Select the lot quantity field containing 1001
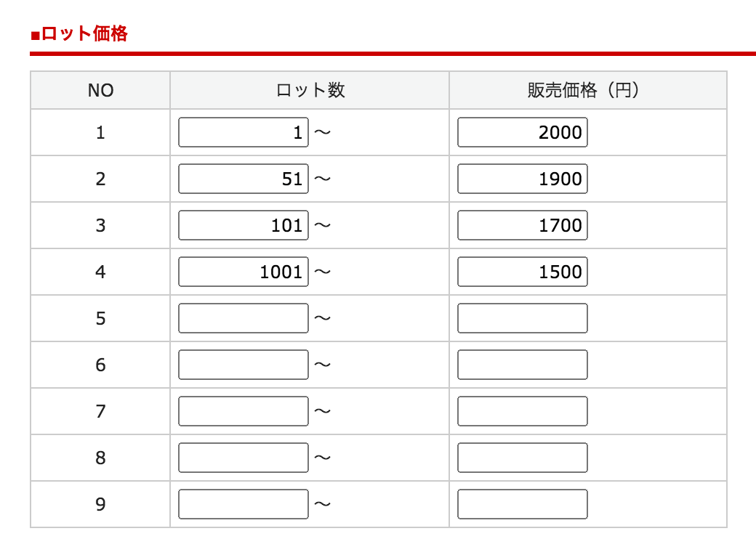Image resolution: width=756 pixels, height=555 pixels. pos(243,272)
